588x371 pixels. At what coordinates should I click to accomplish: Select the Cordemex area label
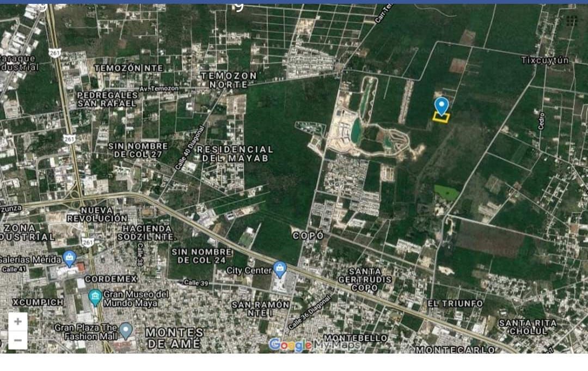tap(111, 279)
